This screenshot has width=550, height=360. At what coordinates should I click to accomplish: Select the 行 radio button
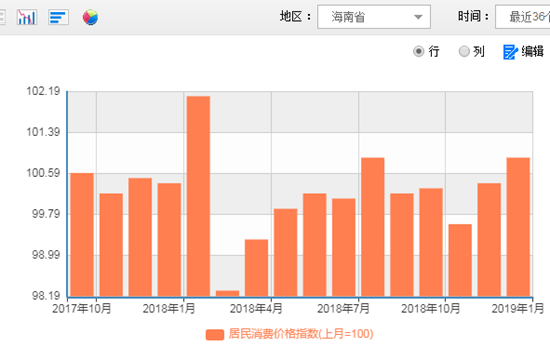[418, 52]
